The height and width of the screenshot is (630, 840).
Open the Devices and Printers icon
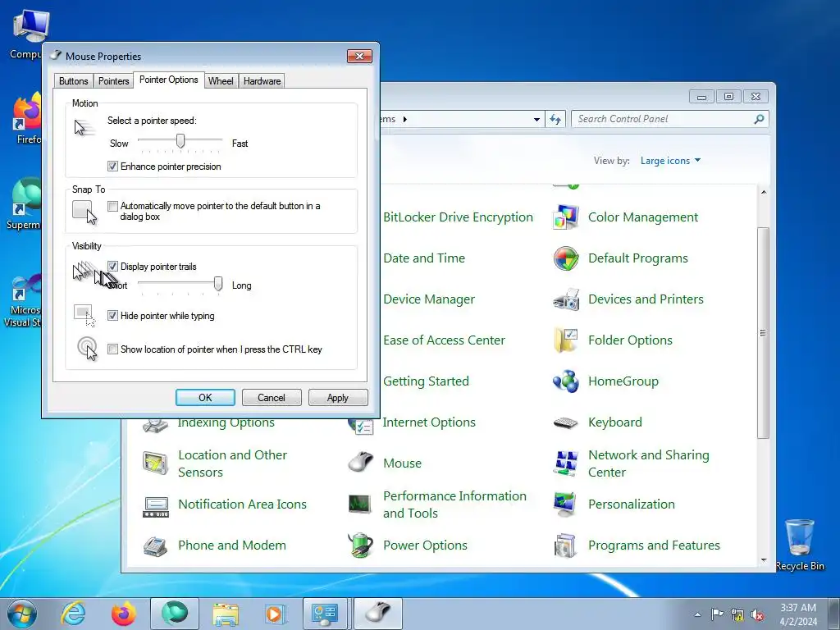(x=566, y=299)
